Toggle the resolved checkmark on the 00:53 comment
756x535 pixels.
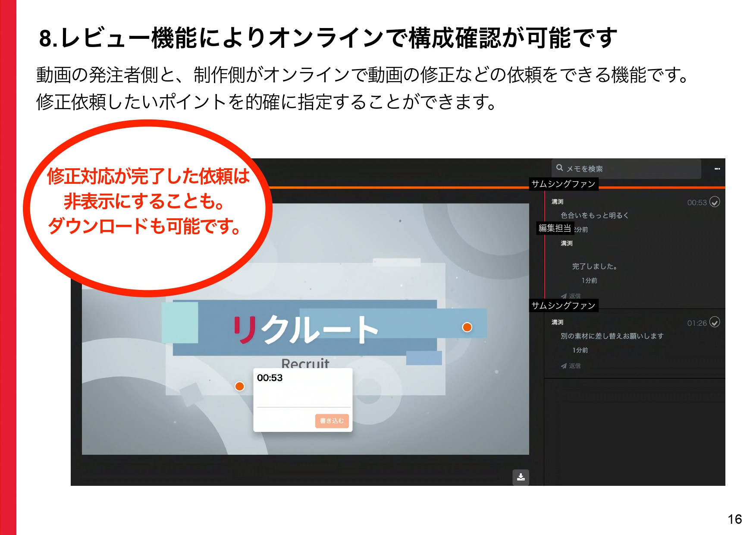pos(714,202)
